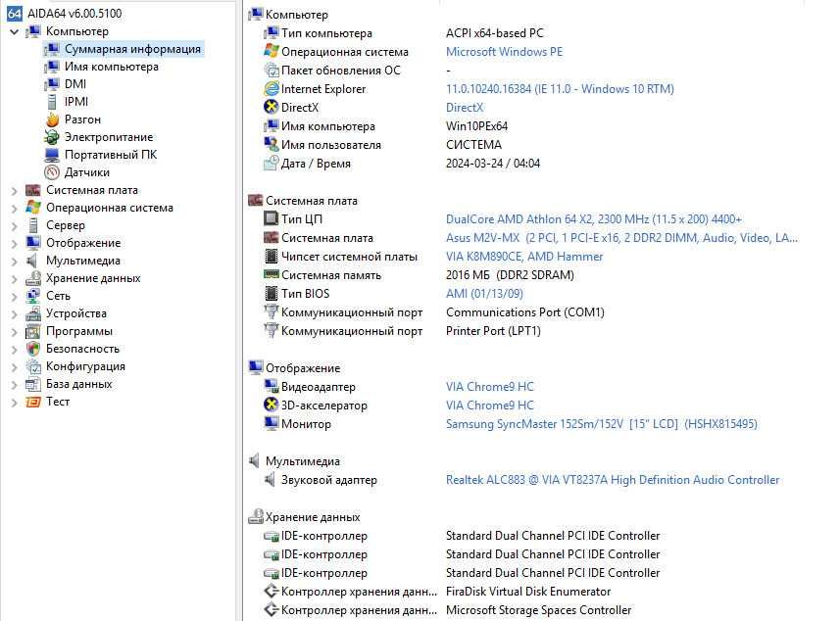840x621 pixels.
Task: Open the Realtek ALC883 audio link
Action: (x=613, y=480)
